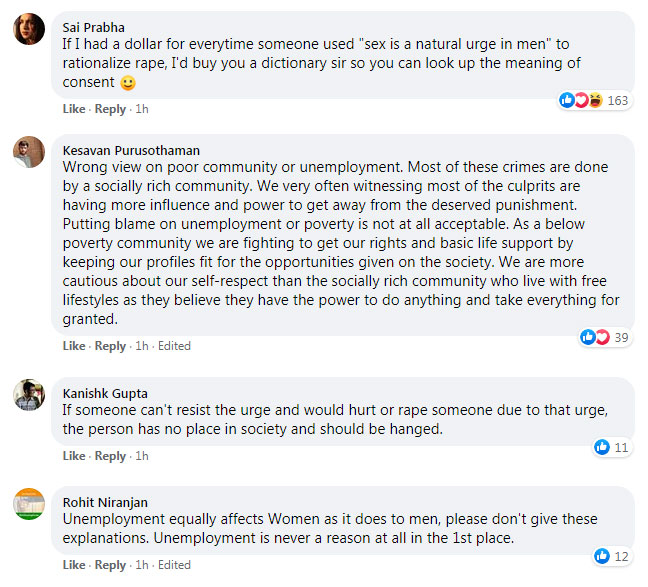View like reactions on Rohit Niranjan's comment
This screenshot has width=648, height=587.
click(x=611, y=556)
